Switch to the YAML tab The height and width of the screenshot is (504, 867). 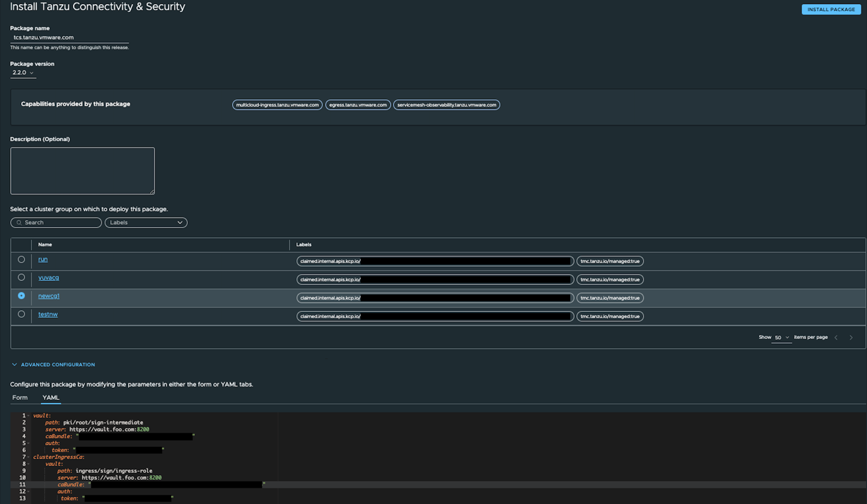pyautogui.click(x=51, y=398)
